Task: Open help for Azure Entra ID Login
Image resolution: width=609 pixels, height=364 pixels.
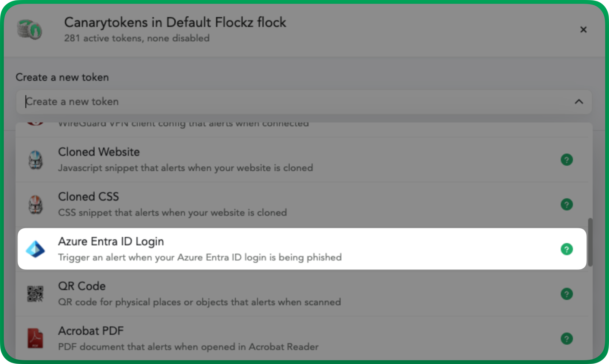Action: coord(566,249)
